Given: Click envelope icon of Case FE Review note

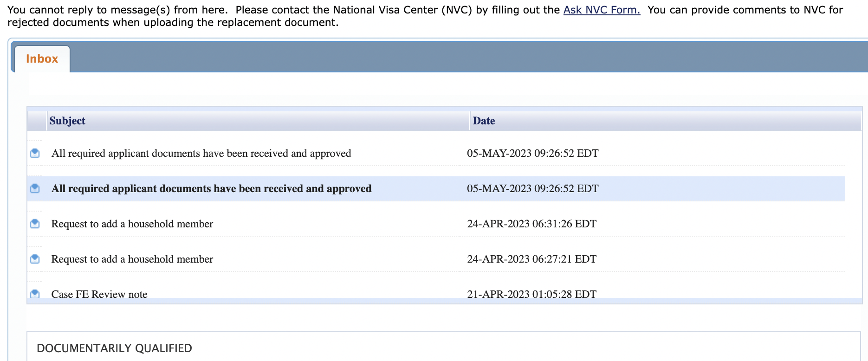Looking at the screenshot, I should coord(35,294).
